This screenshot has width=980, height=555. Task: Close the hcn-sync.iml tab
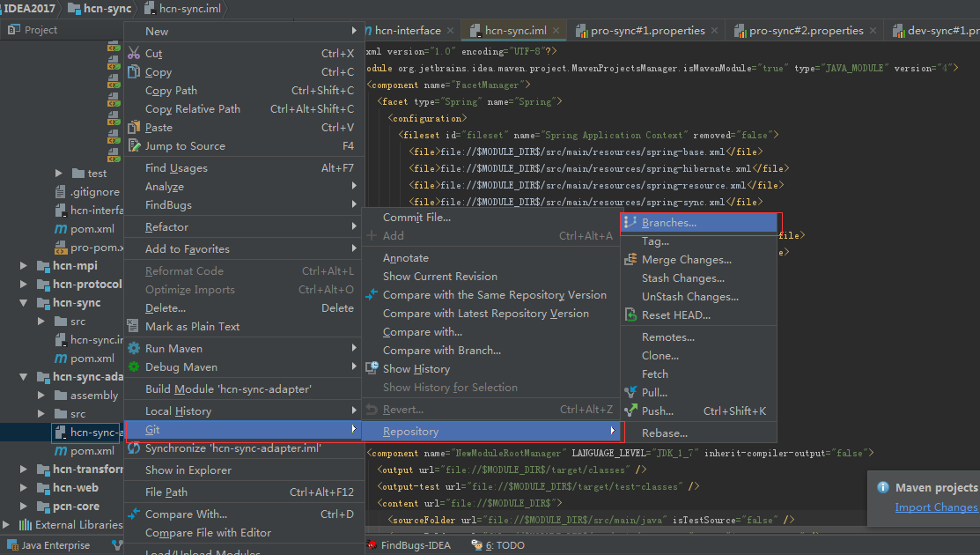click(556, 30)
